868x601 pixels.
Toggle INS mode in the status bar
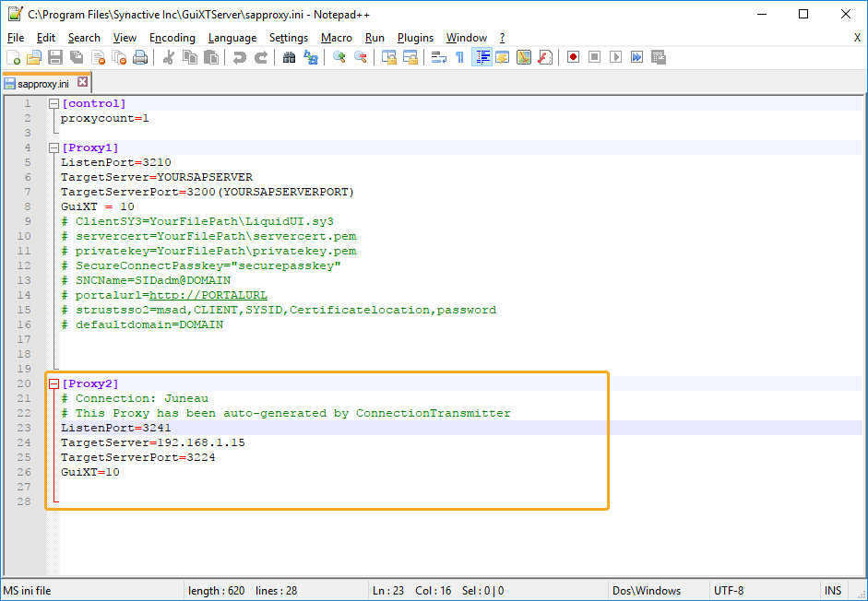click(833, 591)
